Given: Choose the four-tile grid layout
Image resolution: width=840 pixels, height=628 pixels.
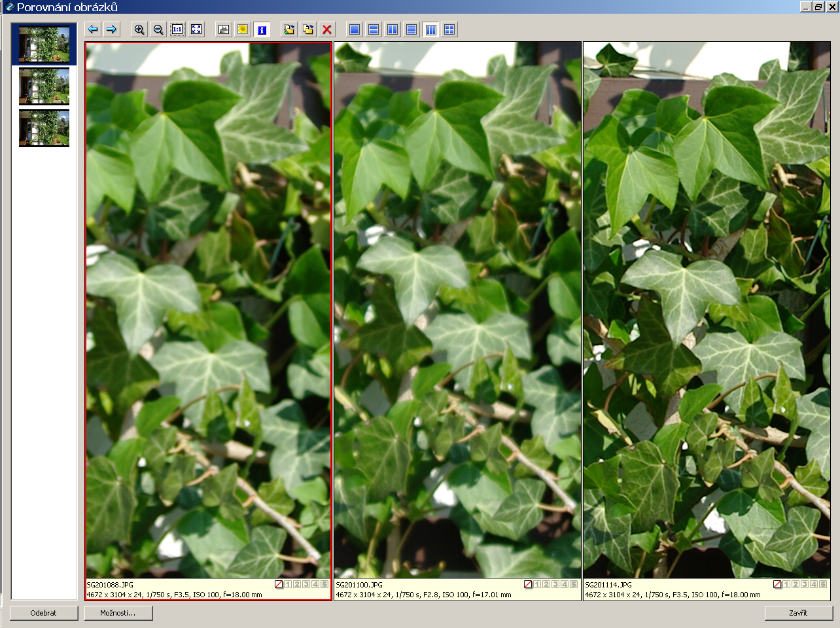Looking at the screenshot, I should [x=449, y=29].
